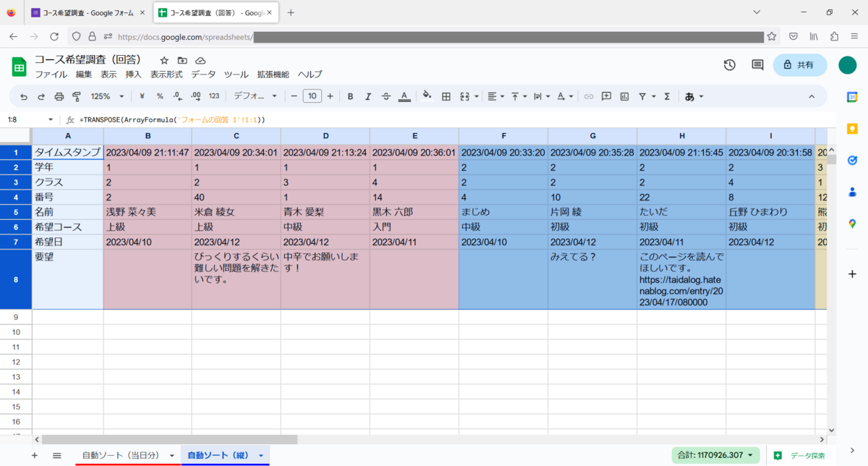Move the document with the folder icon
The image size is (868, 466).
coord(182,60)
